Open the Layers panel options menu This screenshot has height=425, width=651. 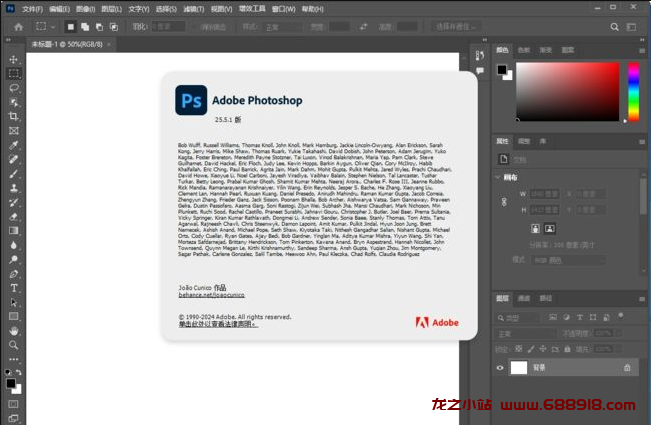(642, 299)
